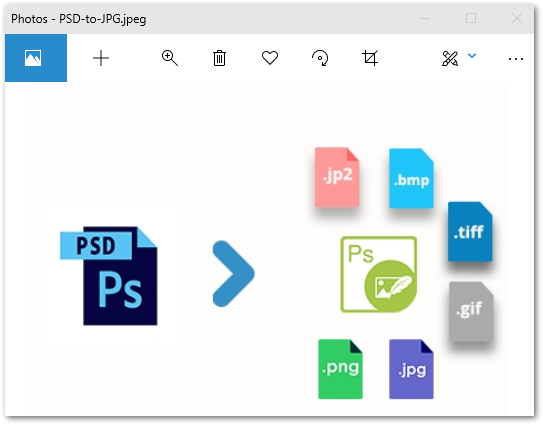
Task: Click the Add to plus icon
Action: (x=101, y=58)
